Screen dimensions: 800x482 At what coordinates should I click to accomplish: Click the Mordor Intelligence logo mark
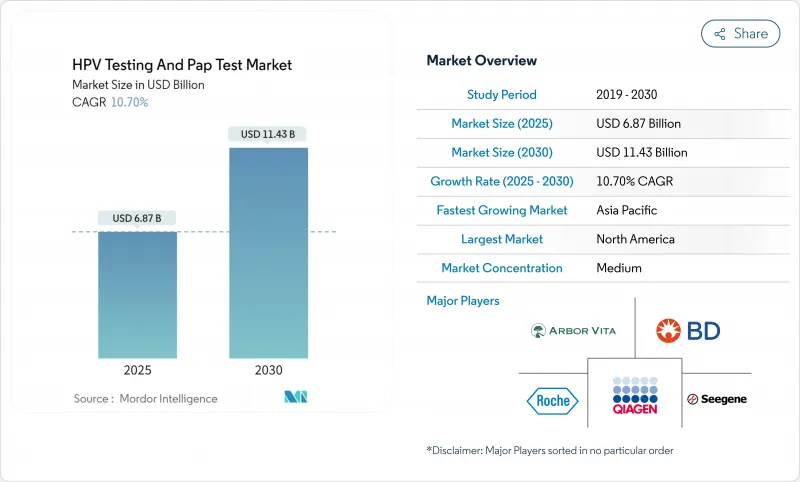click(295, 398)
